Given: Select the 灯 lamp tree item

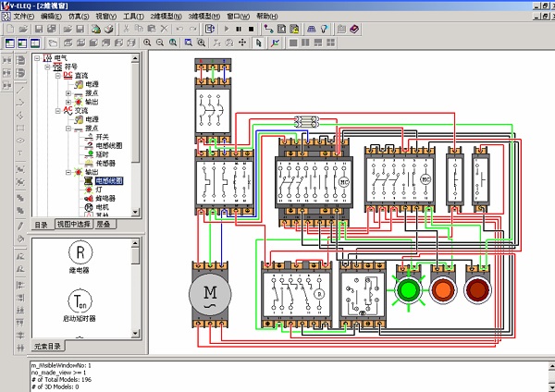Looking at the screenshot, I should (99, 190).
